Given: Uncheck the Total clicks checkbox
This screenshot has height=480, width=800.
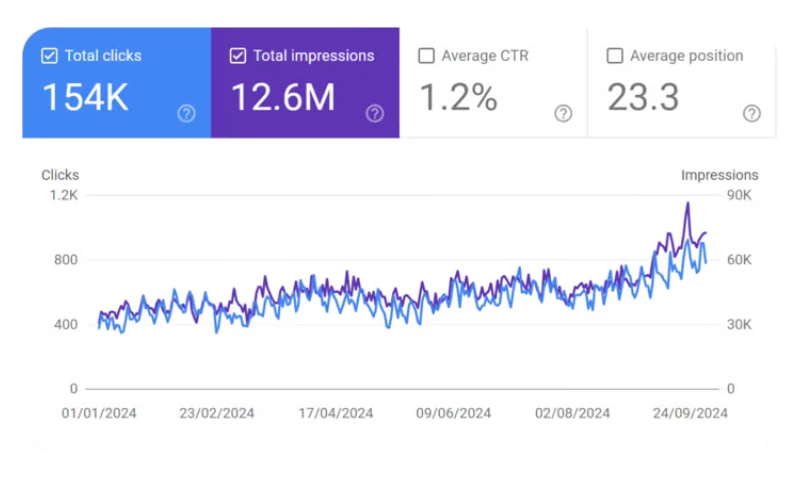Looking at the screenshot, I should coord(49,56).
